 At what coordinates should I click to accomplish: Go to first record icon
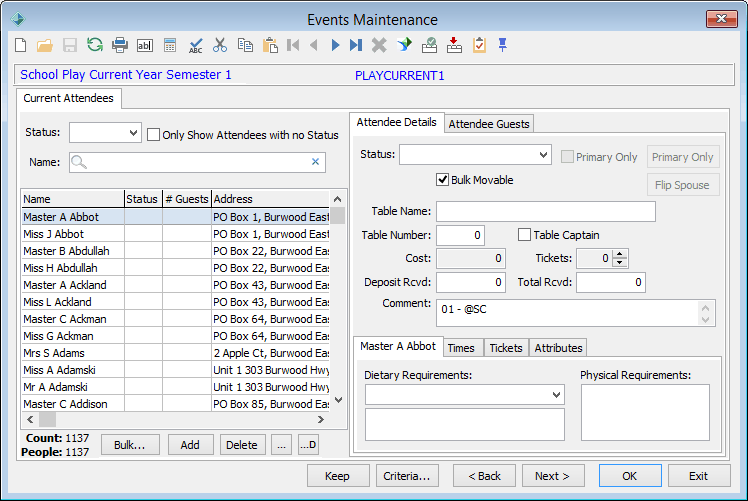pos(293,45)
